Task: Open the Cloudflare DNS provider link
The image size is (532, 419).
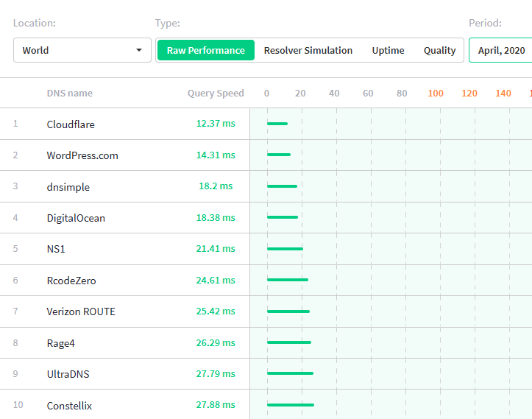Action: pyautogui.click(x=71, y=124)
